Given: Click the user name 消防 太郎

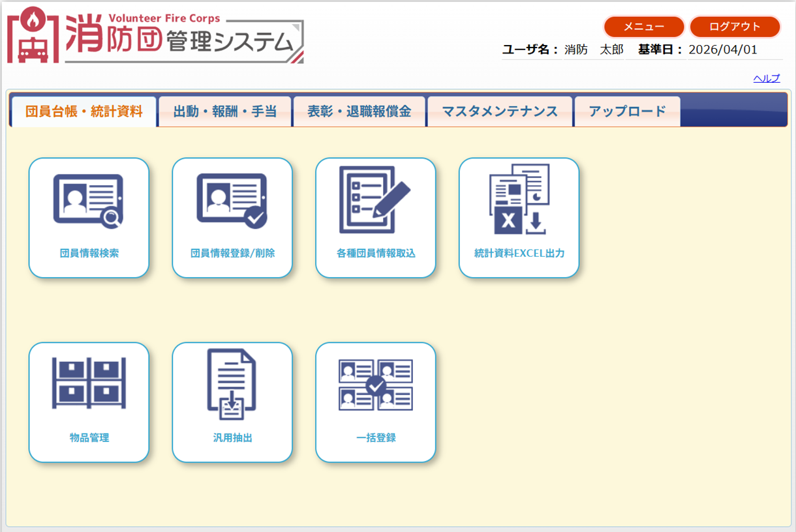Looking at the screenshot, I should click(594, 50).
